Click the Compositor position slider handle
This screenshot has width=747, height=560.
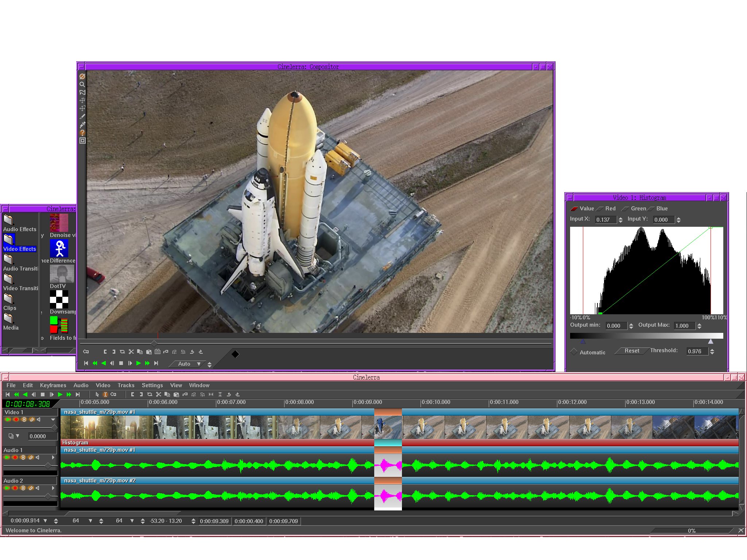pos(154,343)
